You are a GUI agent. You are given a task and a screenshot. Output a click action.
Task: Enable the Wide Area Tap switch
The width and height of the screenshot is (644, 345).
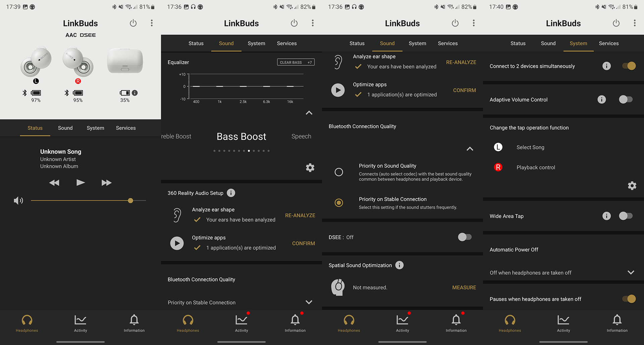coord(626,216)
